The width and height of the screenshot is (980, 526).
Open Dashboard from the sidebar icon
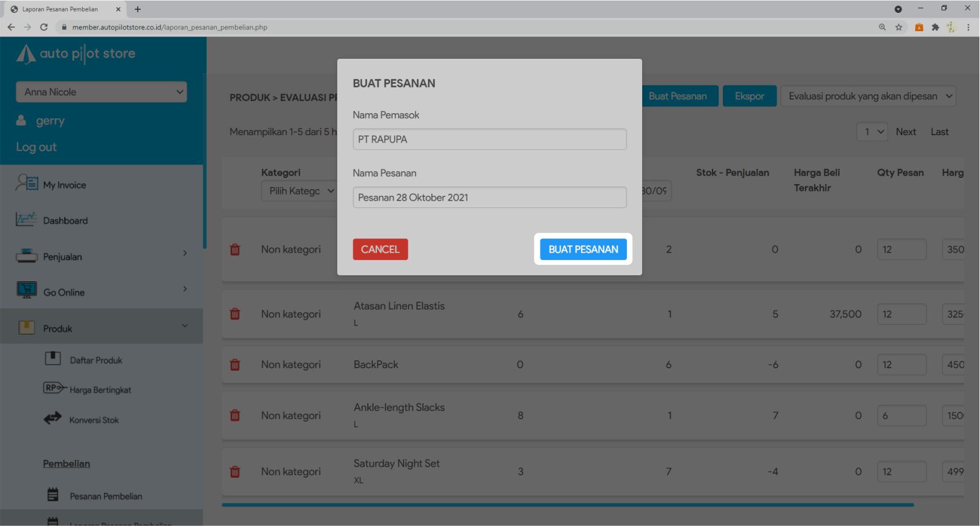click(x=26, y=220)
